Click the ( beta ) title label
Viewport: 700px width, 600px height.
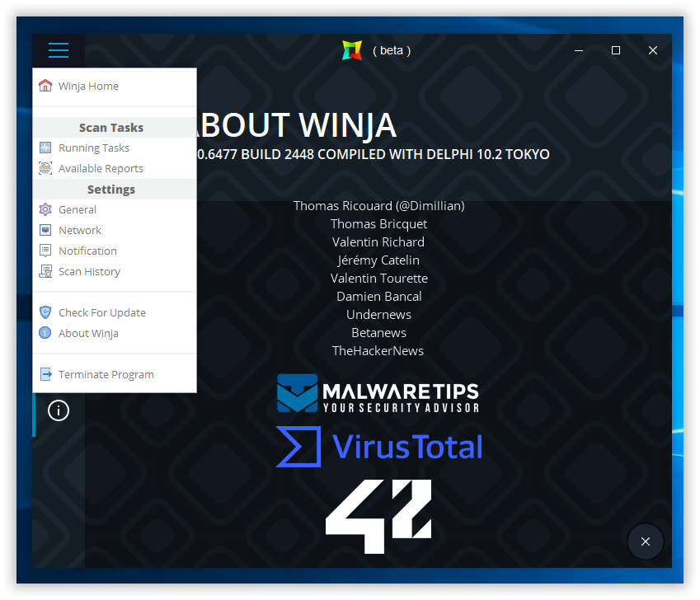pos(392,50)
